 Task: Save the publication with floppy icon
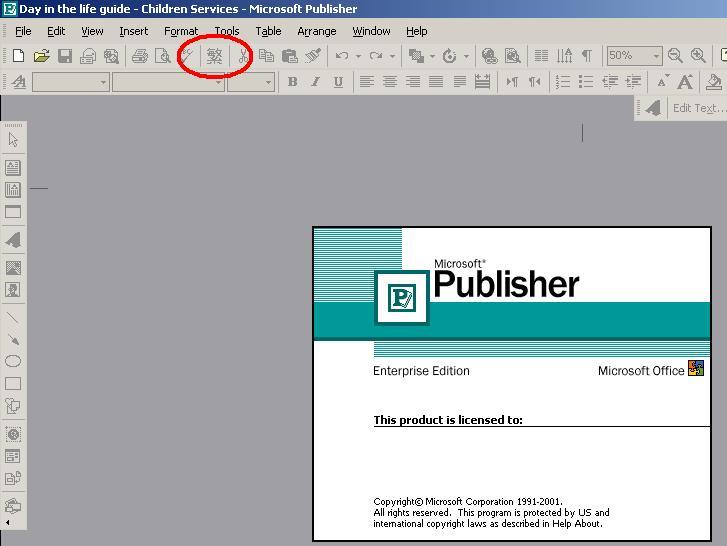pyautogui.click(x=64, y=56)
